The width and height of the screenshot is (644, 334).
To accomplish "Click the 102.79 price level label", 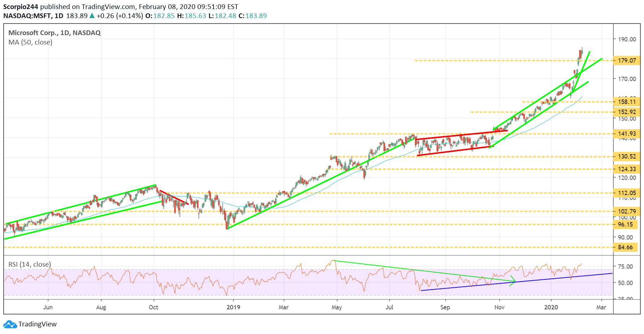I will coord(627,211).
